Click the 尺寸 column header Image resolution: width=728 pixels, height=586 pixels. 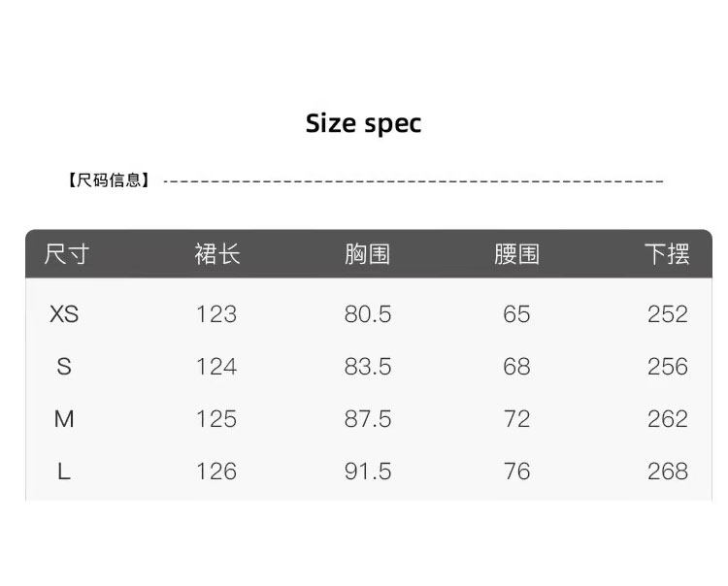click(x=66, y=254)
